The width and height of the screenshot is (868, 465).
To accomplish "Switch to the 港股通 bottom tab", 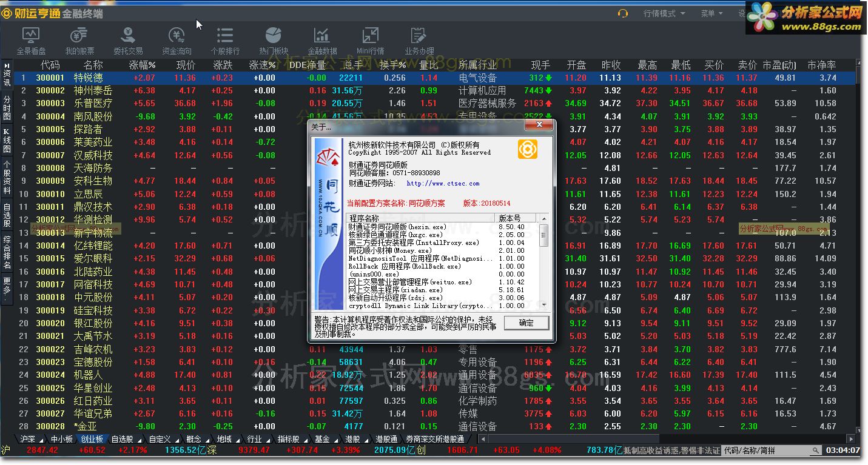I will click(386, 440).
